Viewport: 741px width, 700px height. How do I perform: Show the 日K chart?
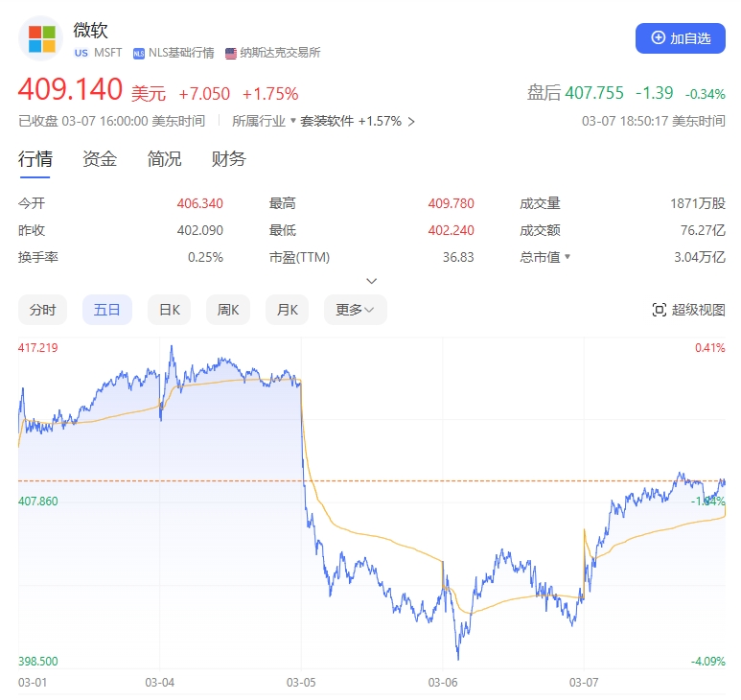click(x=169, y=310)
